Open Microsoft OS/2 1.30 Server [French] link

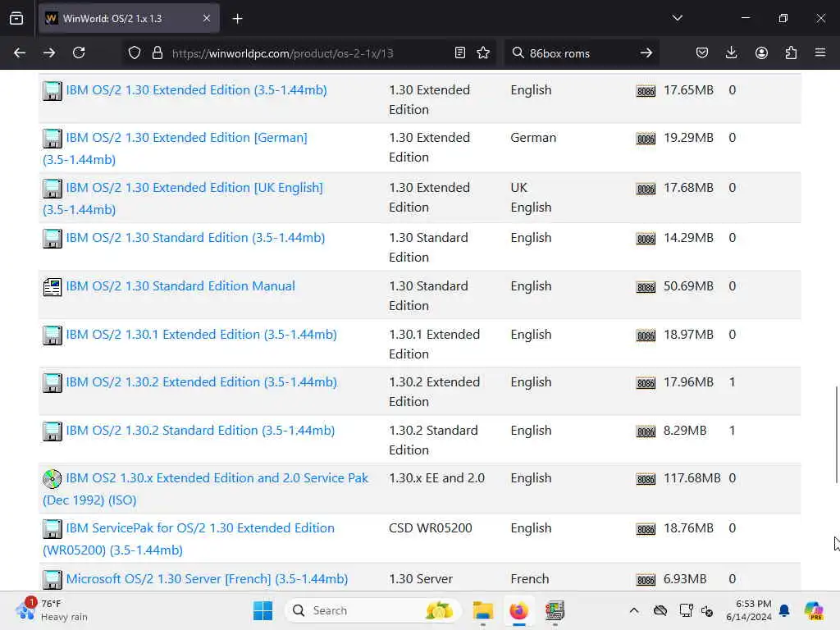tap(207, 579)
